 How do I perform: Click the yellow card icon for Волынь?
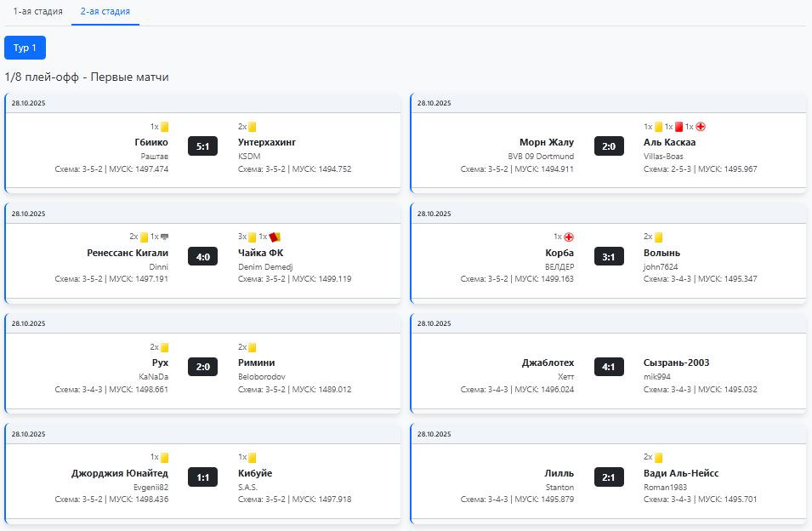[659, 237]
